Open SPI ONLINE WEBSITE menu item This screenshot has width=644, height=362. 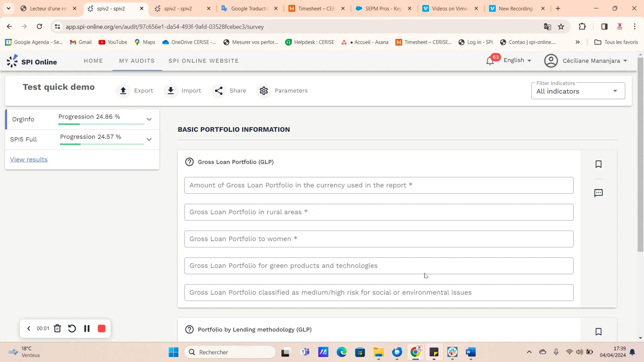[204, 61]
